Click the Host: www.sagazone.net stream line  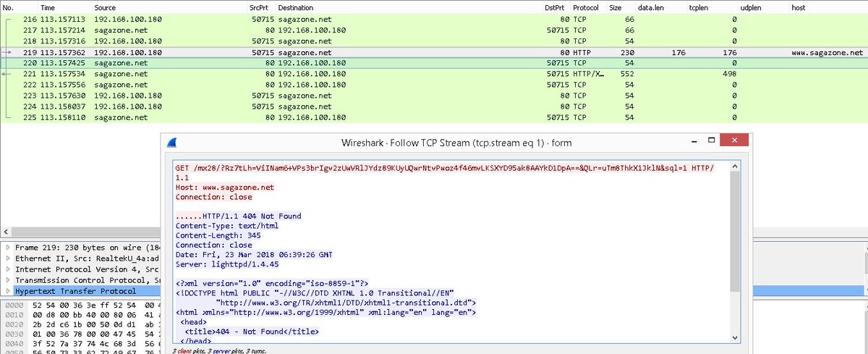225,187
